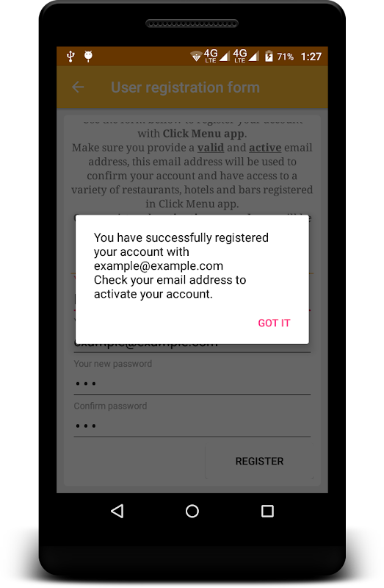The image size is (384, 588).
Task: Go back using the toolbar arrow
Action: pyautogui.click(x=78, y=87)
